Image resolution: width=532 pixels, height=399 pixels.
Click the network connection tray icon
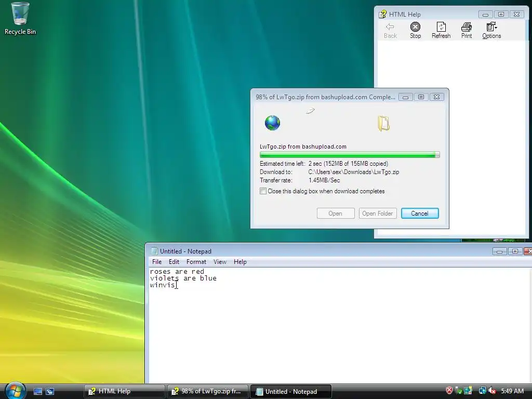(482, 391)
